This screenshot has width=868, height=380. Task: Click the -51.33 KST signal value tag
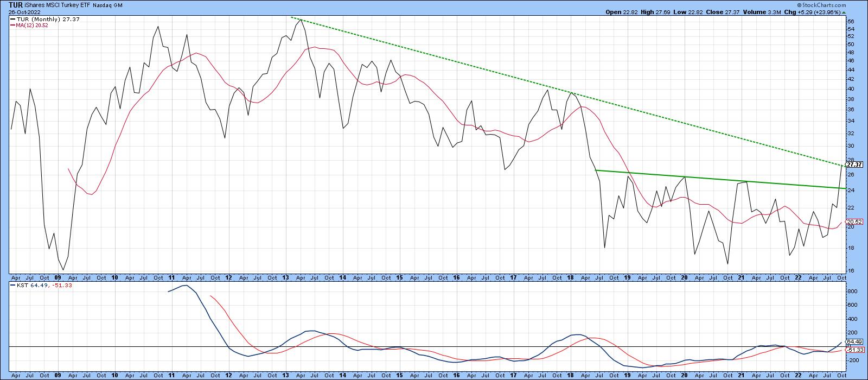[854, 349]
